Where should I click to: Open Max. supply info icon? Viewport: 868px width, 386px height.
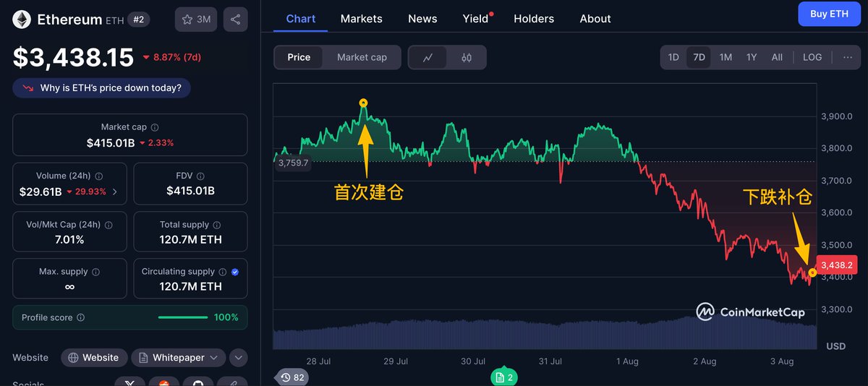point(96,272)
